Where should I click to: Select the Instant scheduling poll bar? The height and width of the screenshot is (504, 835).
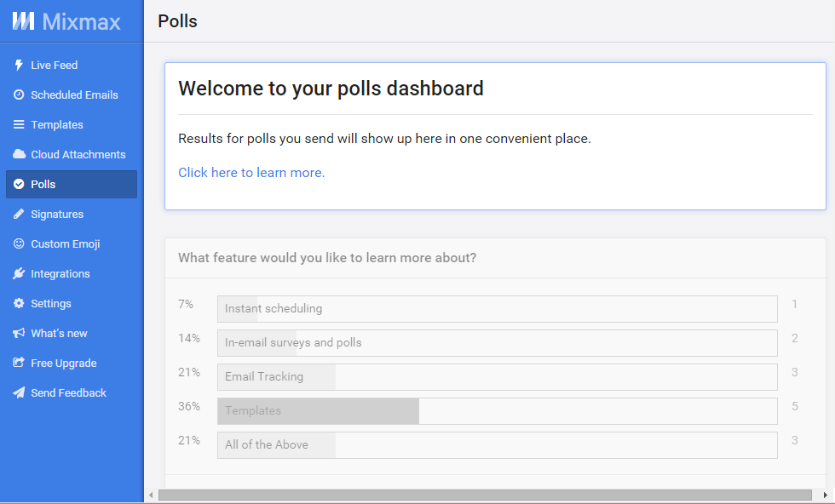[x=498, y=309]
